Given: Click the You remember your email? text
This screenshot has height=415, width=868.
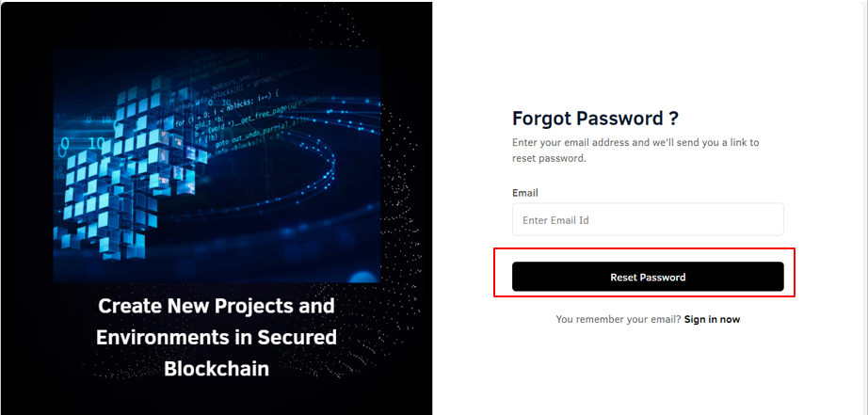Looking at the screenshot, I should click(619, 319).
